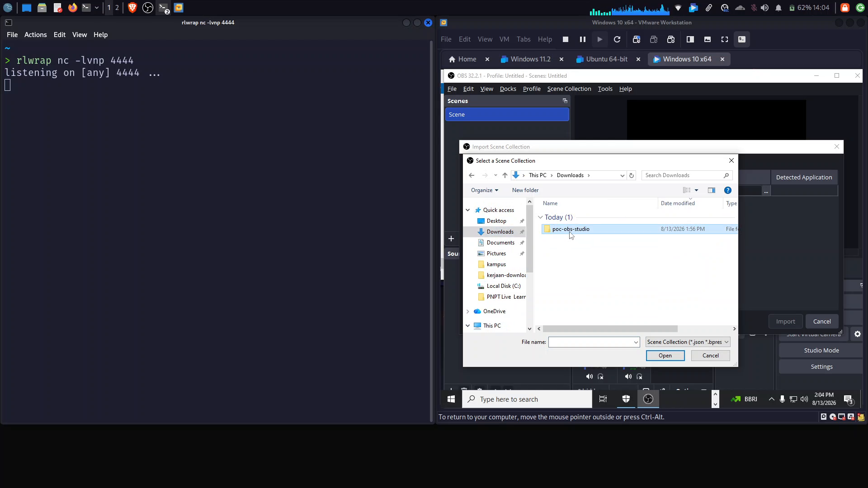Viewport: 868px width, 488px height.
Task: Open file dialog help icon
Action: pyautogui.click(x=727, y=190)
